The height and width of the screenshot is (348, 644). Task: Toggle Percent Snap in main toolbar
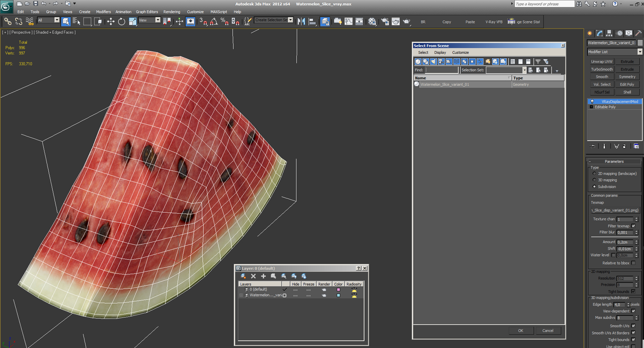[225, 21]
